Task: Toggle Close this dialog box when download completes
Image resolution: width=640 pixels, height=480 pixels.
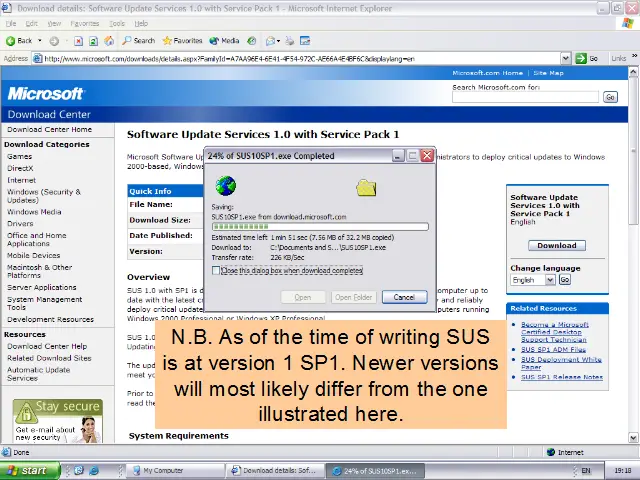Action: click(216, 270)
